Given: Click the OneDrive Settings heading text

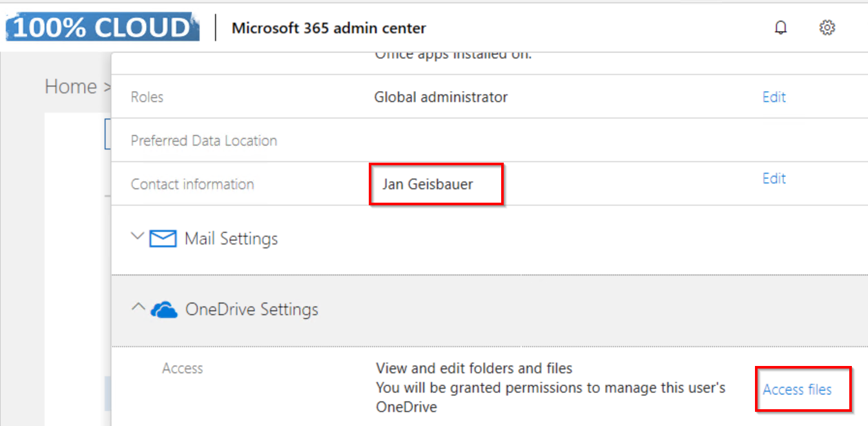Looking at the screenshot, I should click(252, 310).
